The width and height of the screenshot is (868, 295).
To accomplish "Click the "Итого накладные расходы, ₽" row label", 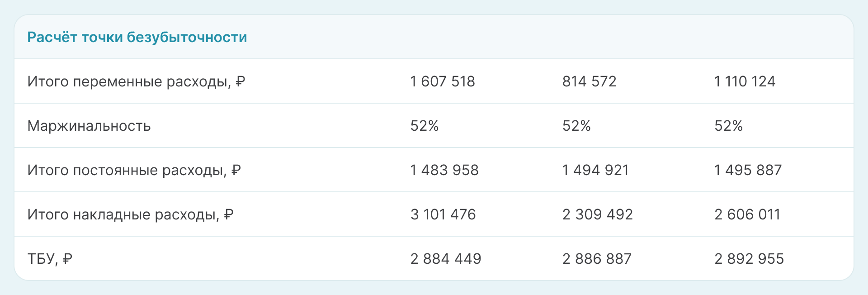I will click(130, 214).
